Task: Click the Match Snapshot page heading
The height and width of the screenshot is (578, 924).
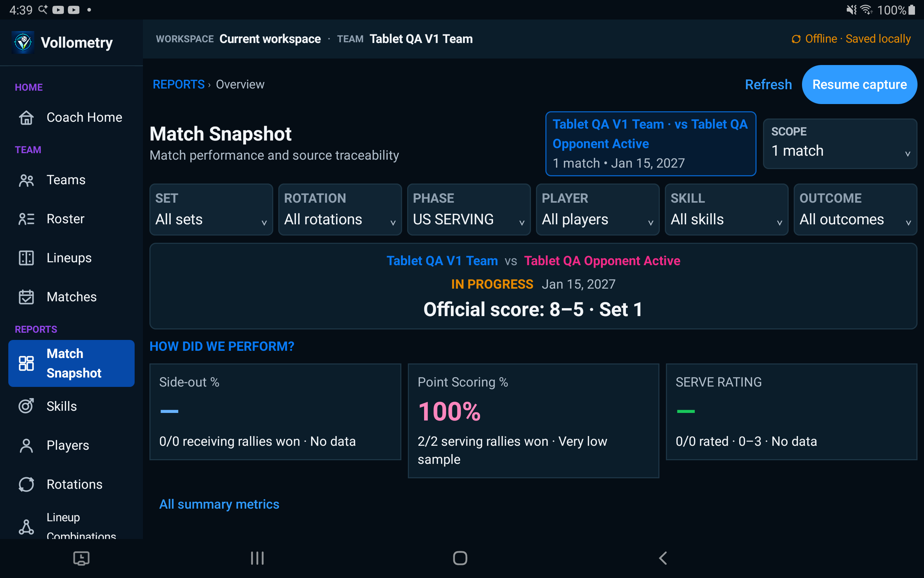Action: point(221,134)
